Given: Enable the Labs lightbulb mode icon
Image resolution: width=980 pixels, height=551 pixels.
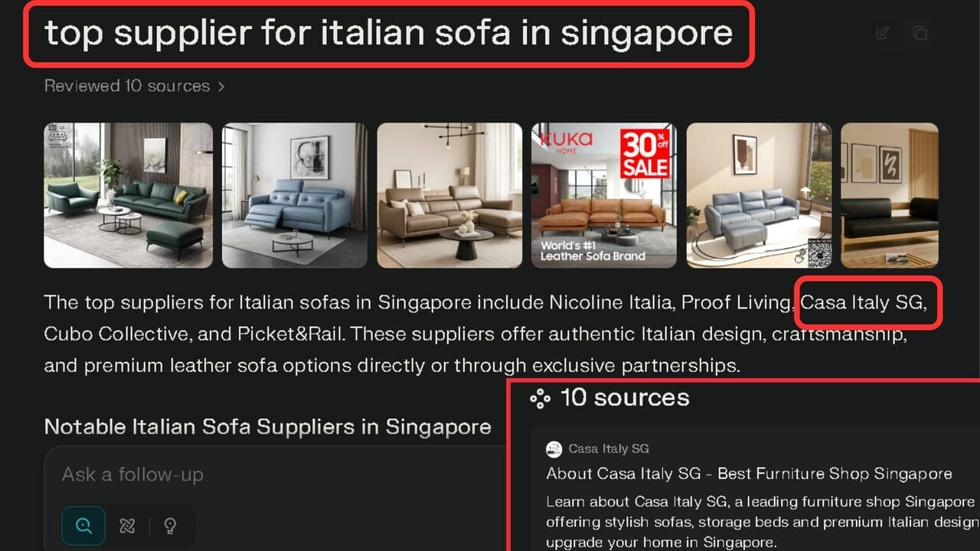Looking at the screenshot, I should point(170,526).
